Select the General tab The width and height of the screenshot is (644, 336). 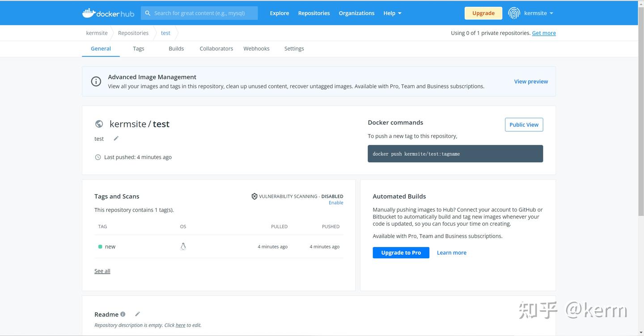[x=101, y=49]
